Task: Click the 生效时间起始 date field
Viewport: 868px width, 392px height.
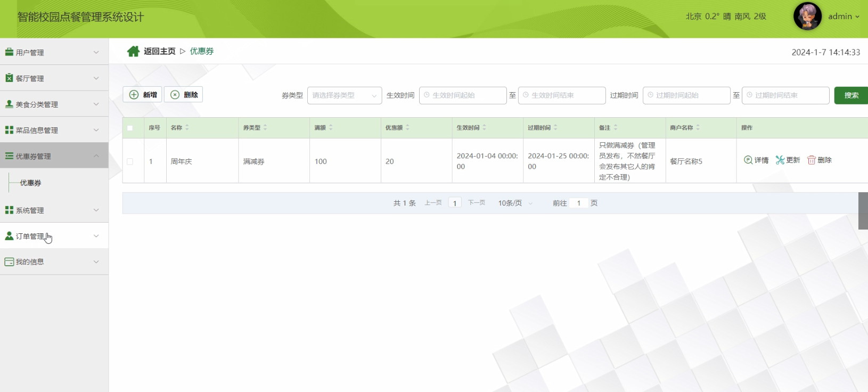Action: coord(463,95)
